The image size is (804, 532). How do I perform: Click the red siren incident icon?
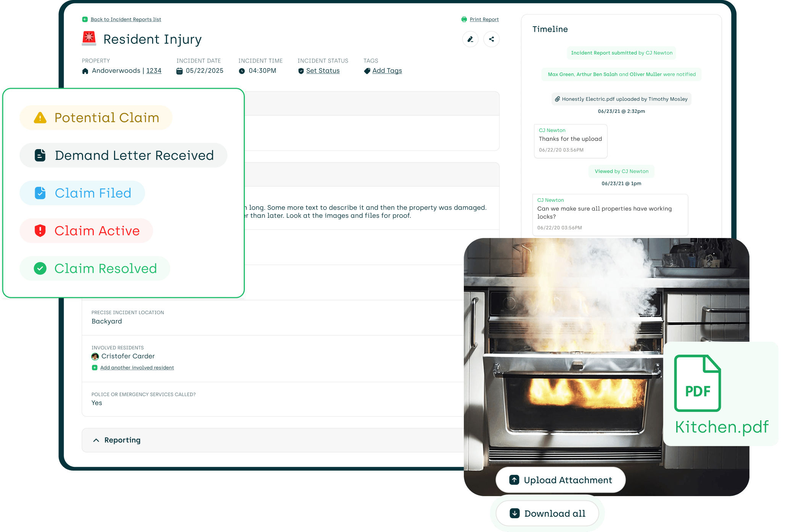89,39
